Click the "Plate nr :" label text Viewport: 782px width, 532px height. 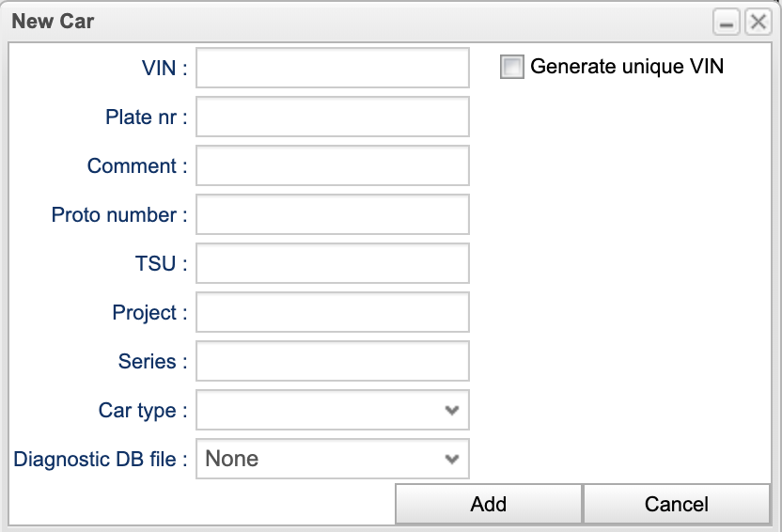[x=147, y=117]
